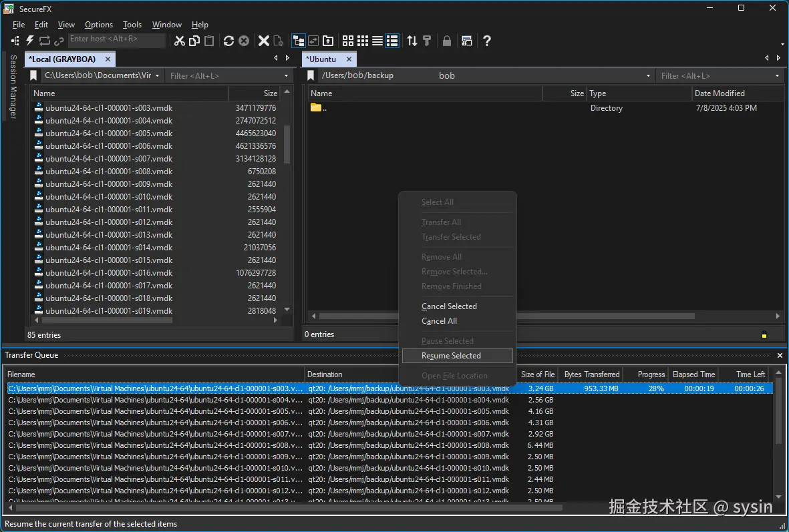Open Help via the question mark icon
The height and width of the screenshot is (532, 789).
[487, 41]
